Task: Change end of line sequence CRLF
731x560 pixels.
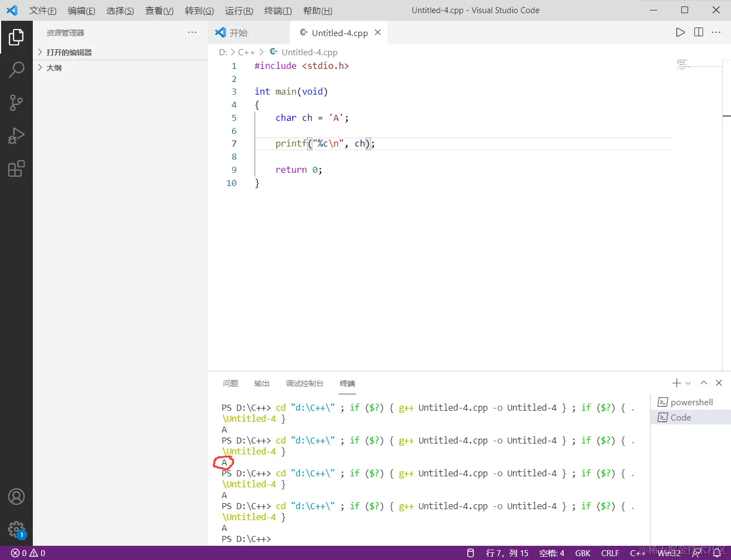Action: [610, 553]
